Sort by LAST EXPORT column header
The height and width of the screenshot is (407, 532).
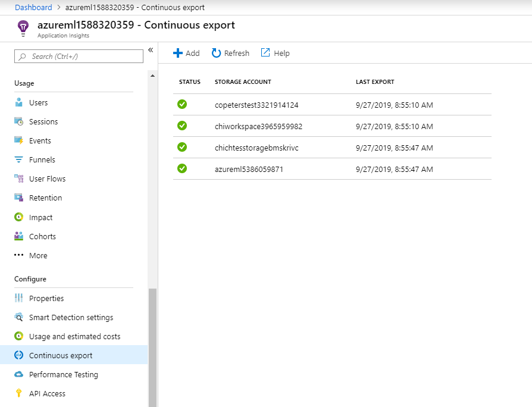(x=375, y=82)
